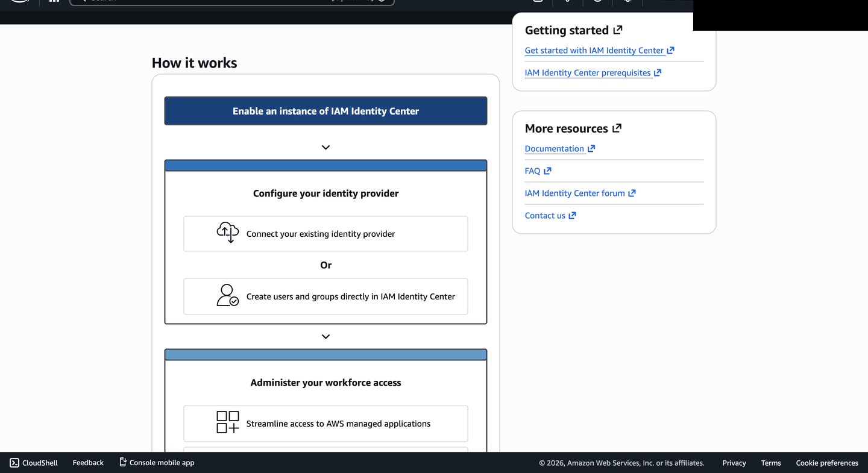
Task: Select Create users and groups directly card
Action: point(325,296)
